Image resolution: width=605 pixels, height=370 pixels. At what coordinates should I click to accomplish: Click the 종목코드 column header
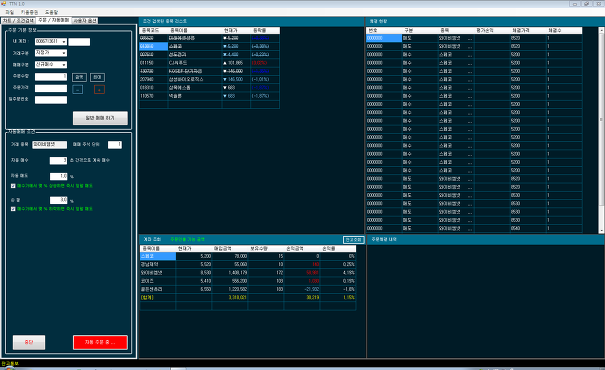154,30
